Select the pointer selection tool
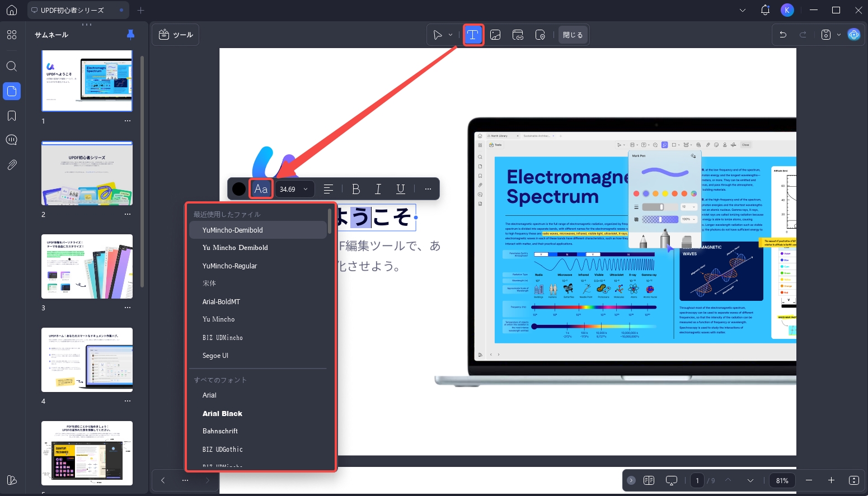Screen dimensions: 868x496 click(x=438, y=35)
